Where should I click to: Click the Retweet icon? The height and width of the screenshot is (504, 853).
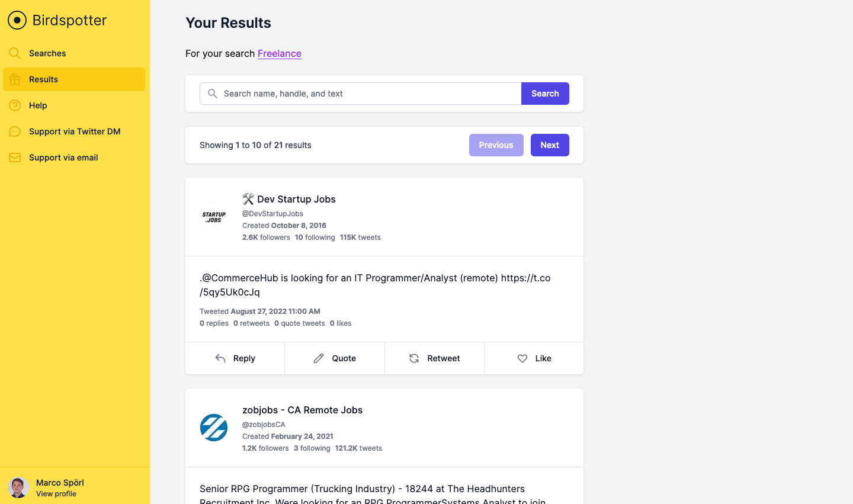[413, 358]
